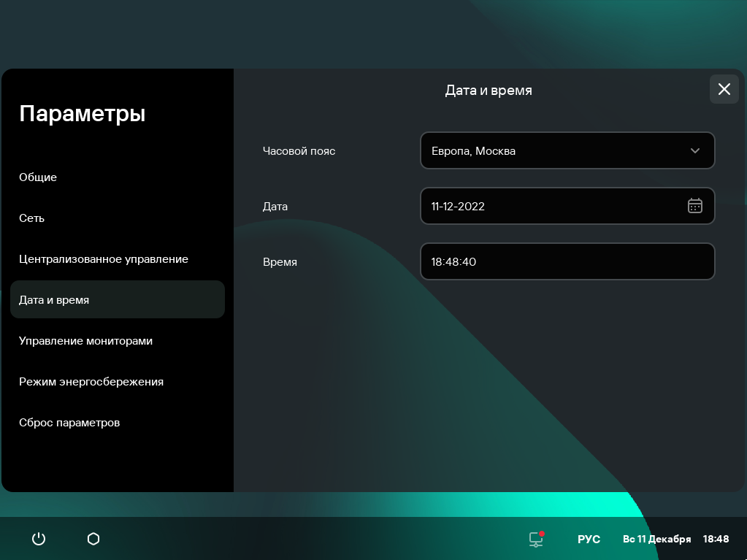The image size is (747, 560).
Task: Open the hexagon menu icon in taskbar
Action: click(x=93, y=539)
